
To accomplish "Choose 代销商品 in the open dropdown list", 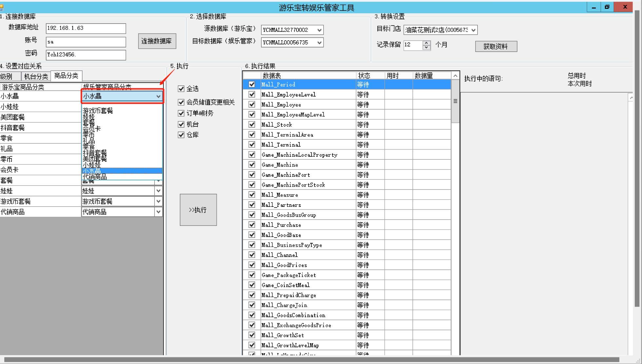I will click(122, 177).
